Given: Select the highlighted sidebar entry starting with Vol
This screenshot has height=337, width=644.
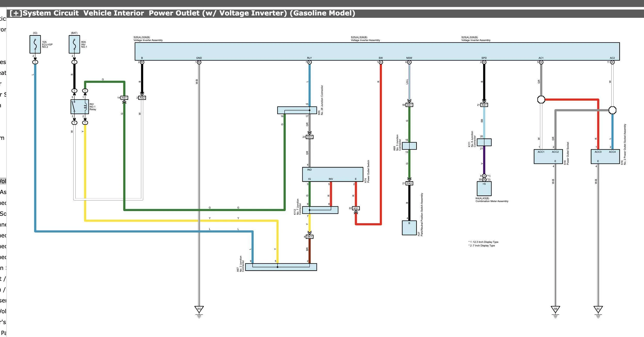Looking at the screenshot, I should click(3, 181).
